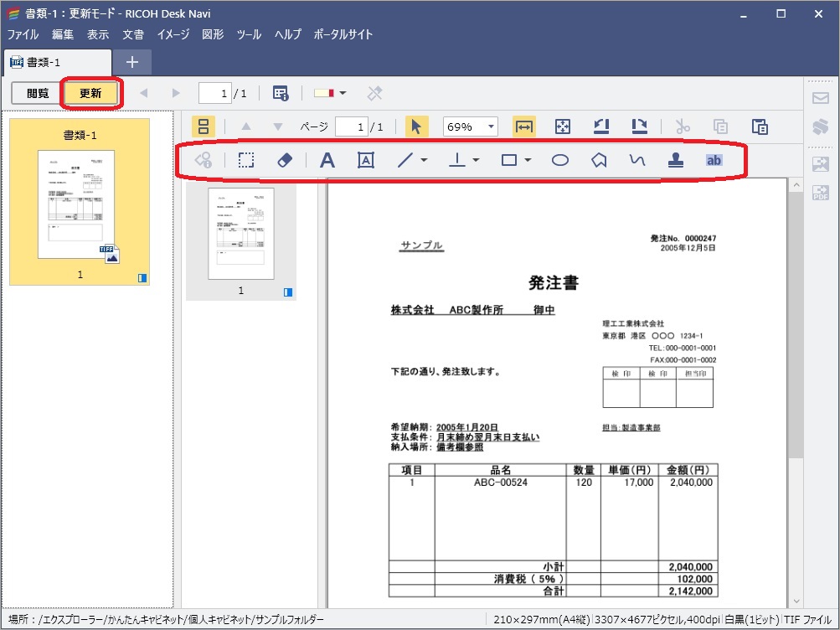Select the 書類-1 tab

(55, 62)
